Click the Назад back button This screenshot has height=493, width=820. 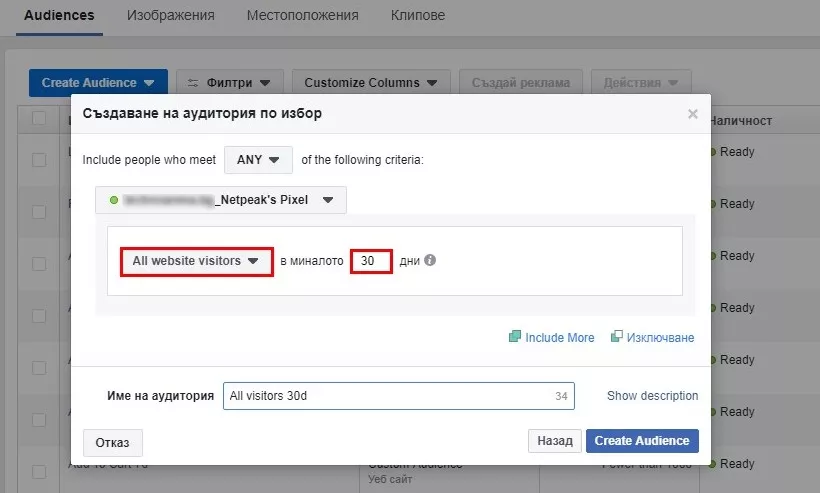(x=555, y=441)
